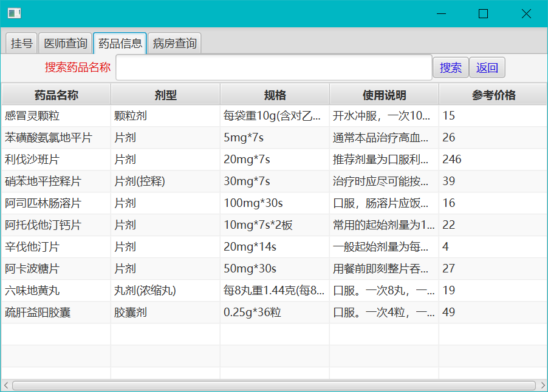Viewport: 548px width, 392px height.
Task: Click the 丸剂(浓缩丸) cell
Action: pos(165,291)
